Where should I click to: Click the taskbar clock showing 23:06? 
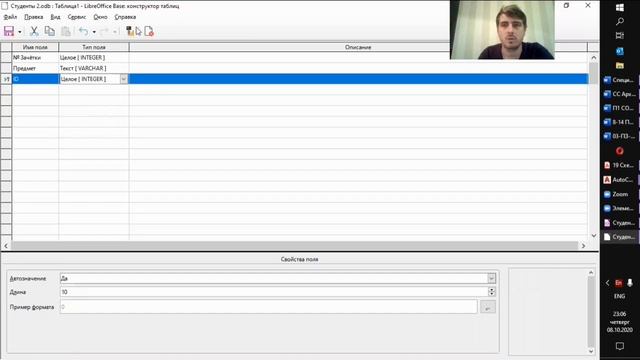pos(620,322)
